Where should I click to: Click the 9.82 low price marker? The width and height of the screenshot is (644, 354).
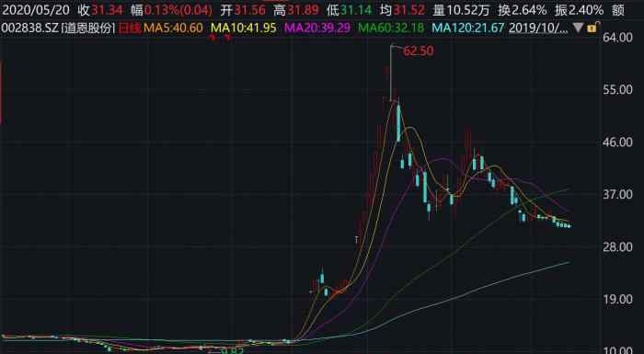pos(231,350)
